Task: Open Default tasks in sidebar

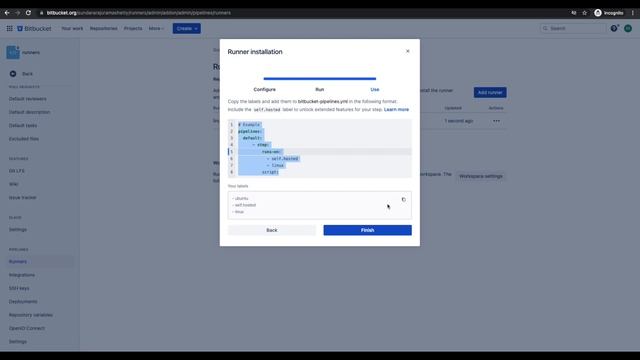Action: [x=23, y=126]
